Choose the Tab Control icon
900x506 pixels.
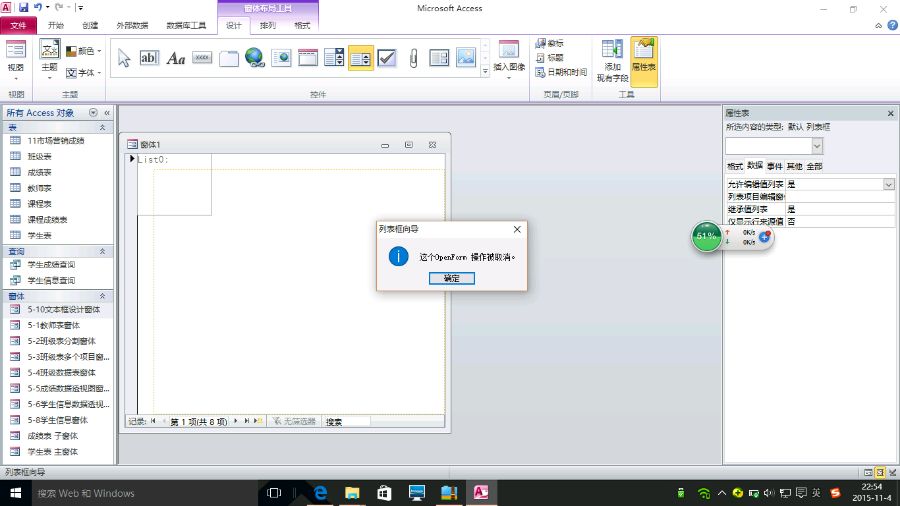pos(228,58)
